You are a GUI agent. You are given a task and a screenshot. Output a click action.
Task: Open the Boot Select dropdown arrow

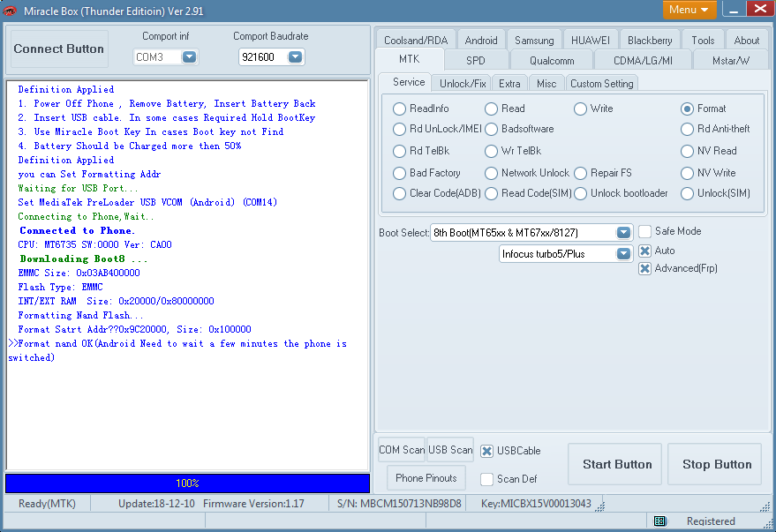click(623, 232)
